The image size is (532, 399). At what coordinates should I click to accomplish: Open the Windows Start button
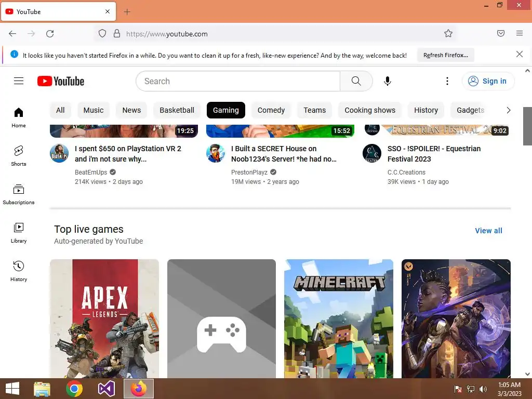12,389
